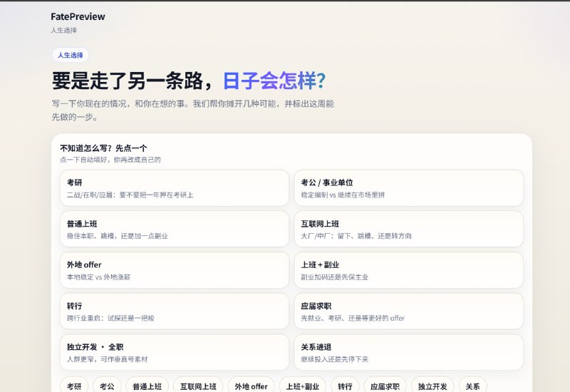Click the hint 点一下自动填好，你再改成自己的
The height and width of the screenshot is (392, 570).
tap(110, 160)
